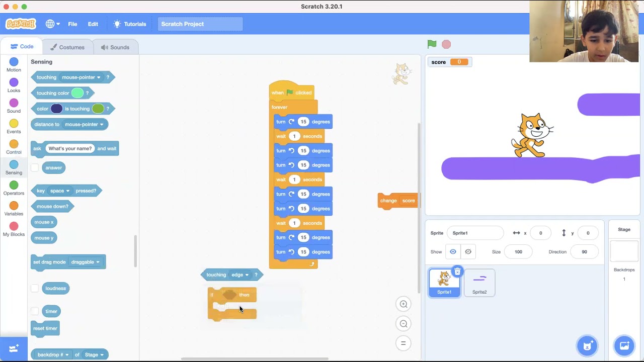Switch to the Sounds tab

click(115, 47)
